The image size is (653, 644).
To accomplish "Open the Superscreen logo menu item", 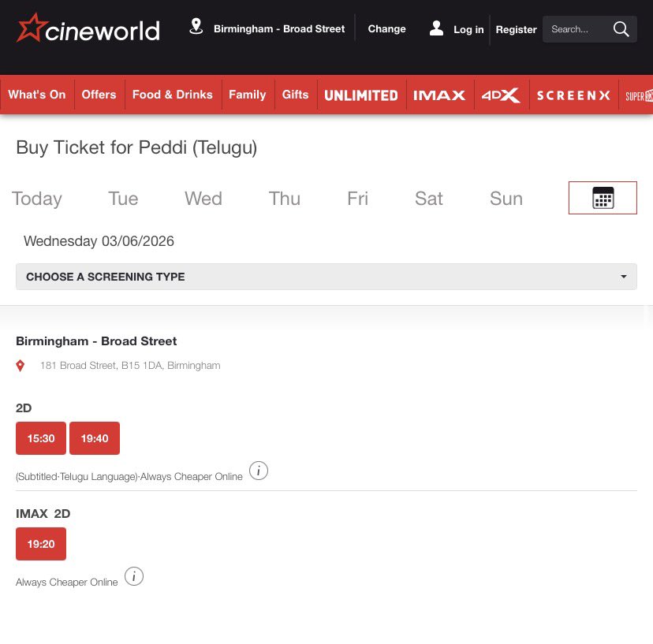I will (x=639, y=96).
